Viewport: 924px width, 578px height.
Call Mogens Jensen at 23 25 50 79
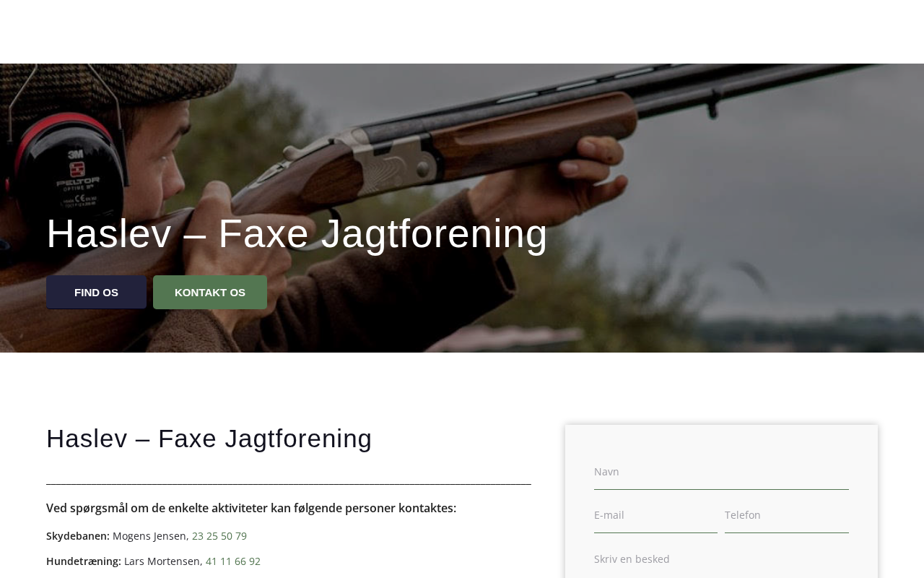pyautogui.click(x=219, y=536)
